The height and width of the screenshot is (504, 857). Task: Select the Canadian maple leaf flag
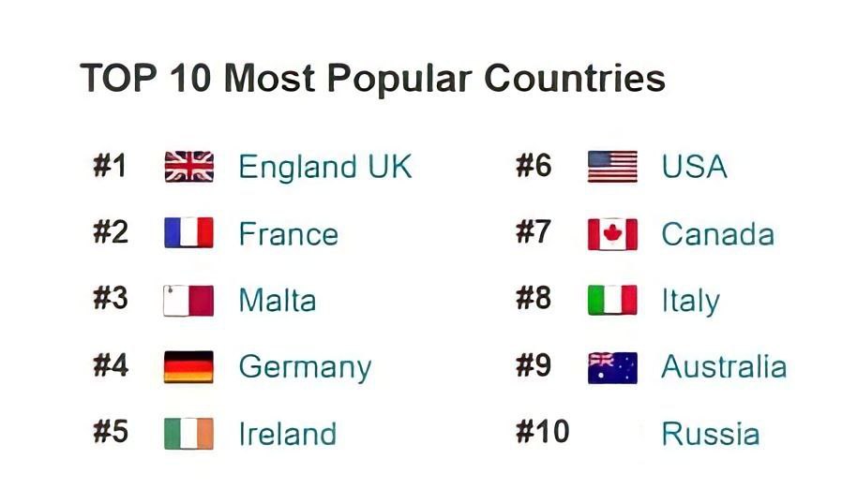[612, 233]
